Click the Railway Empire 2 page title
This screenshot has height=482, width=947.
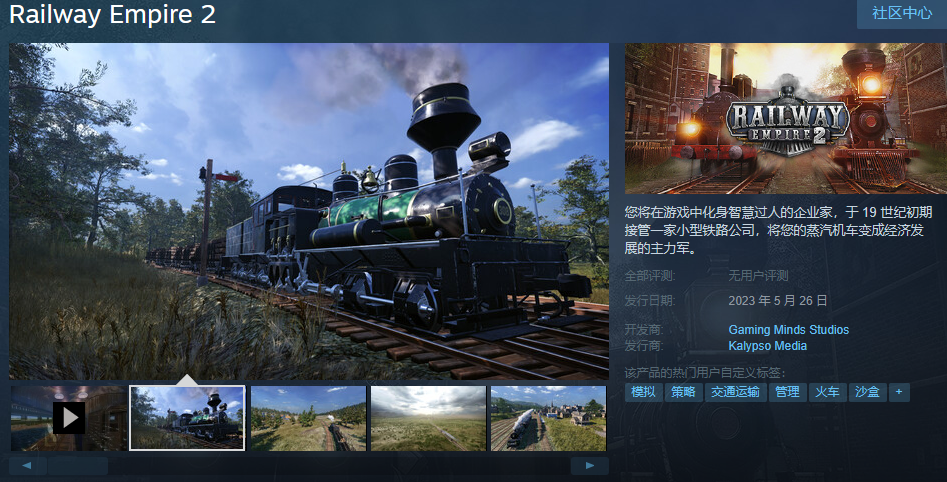(112, 14)
